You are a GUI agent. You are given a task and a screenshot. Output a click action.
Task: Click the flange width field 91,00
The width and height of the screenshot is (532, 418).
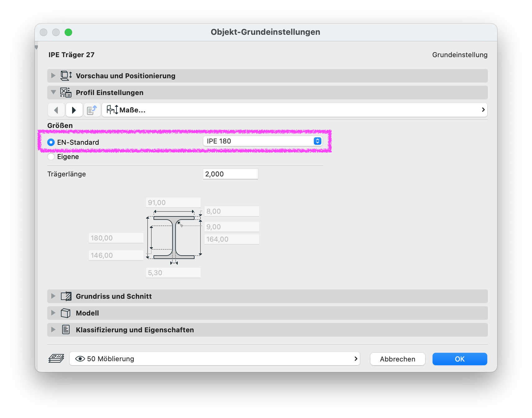click(x=173, y=202)
